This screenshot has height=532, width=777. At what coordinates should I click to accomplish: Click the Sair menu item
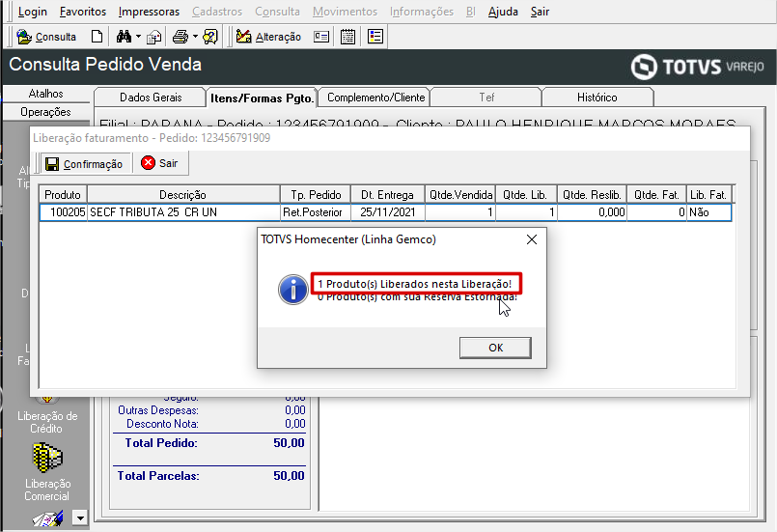pyautogui.click(x=540, y=12)
